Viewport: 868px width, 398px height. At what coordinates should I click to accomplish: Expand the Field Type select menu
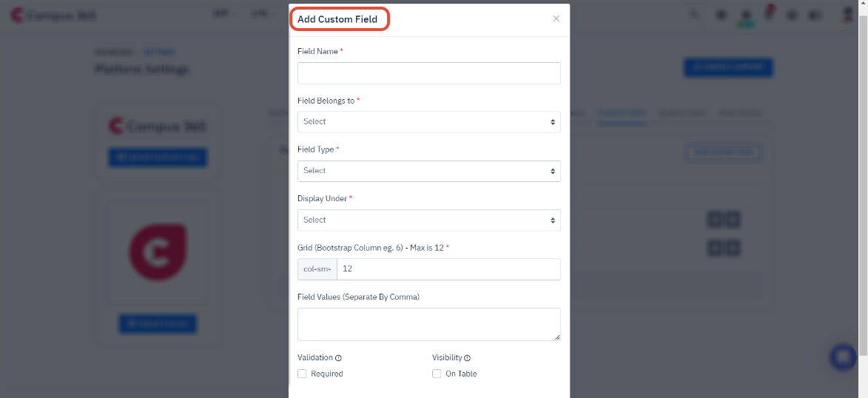pos(429,171)
